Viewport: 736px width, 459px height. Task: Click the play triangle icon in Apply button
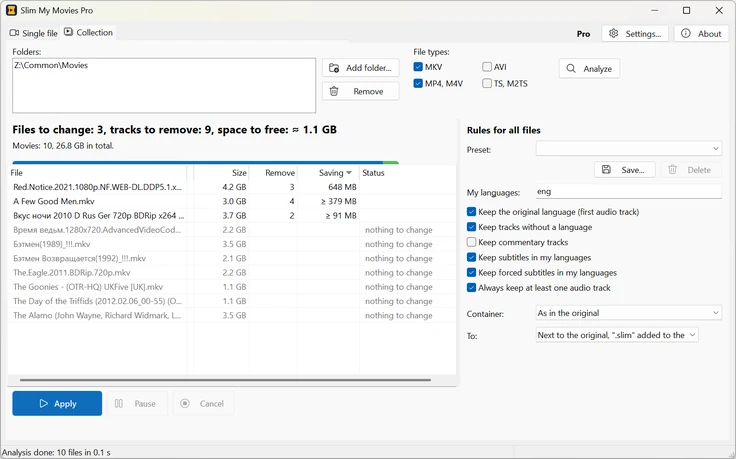click(44, 403)
